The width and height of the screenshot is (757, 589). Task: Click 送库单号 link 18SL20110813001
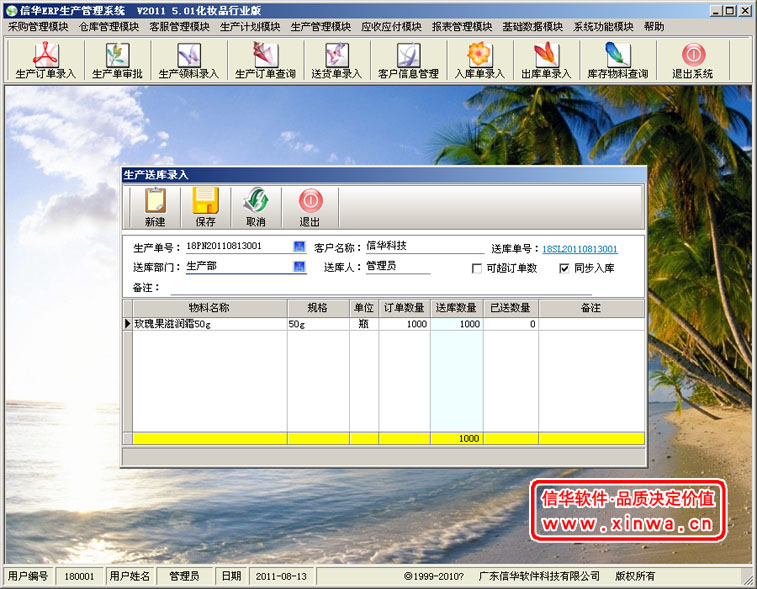tap(580, 249)
